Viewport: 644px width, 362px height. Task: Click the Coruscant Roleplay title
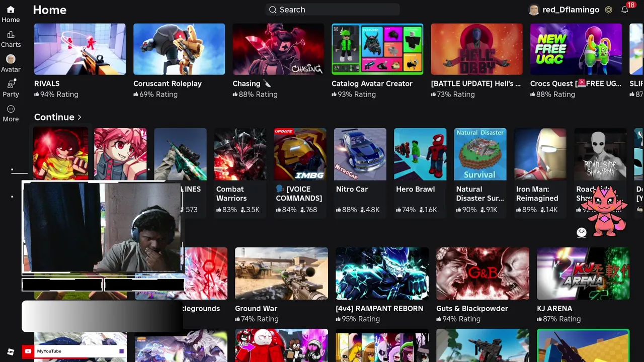[168, 83]
